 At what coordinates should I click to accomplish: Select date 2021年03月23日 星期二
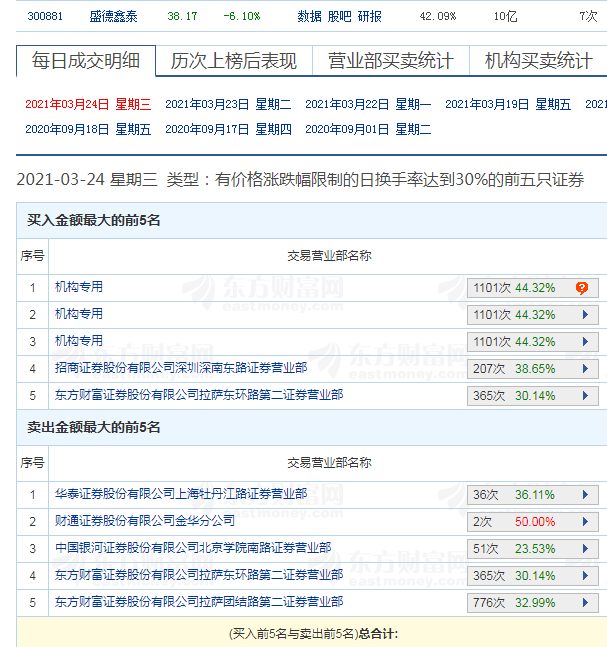(228, 104)
